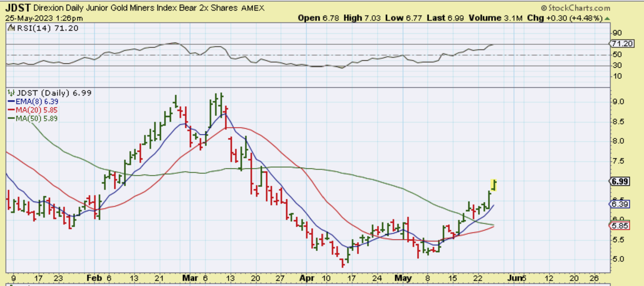Click the green up triangle after the Chg value
This screenshot has height=286, width=644.
pyautogui.click(x=607, y=18)
